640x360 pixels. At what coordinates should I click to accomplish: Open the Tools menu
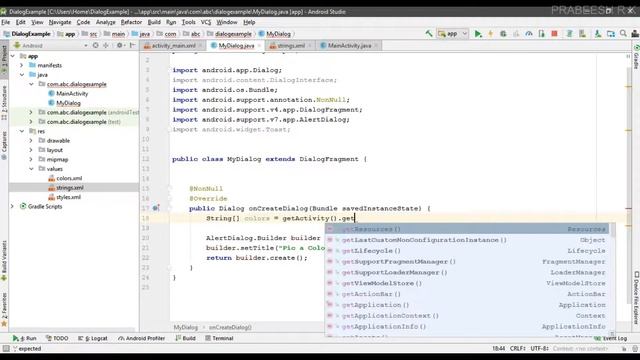pos(189,22)
